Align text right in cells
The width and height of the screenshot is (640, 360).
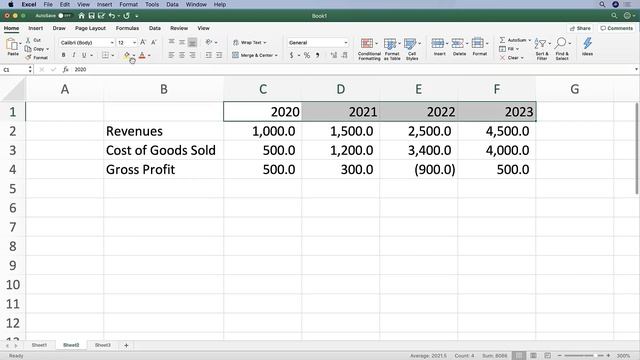192,55
